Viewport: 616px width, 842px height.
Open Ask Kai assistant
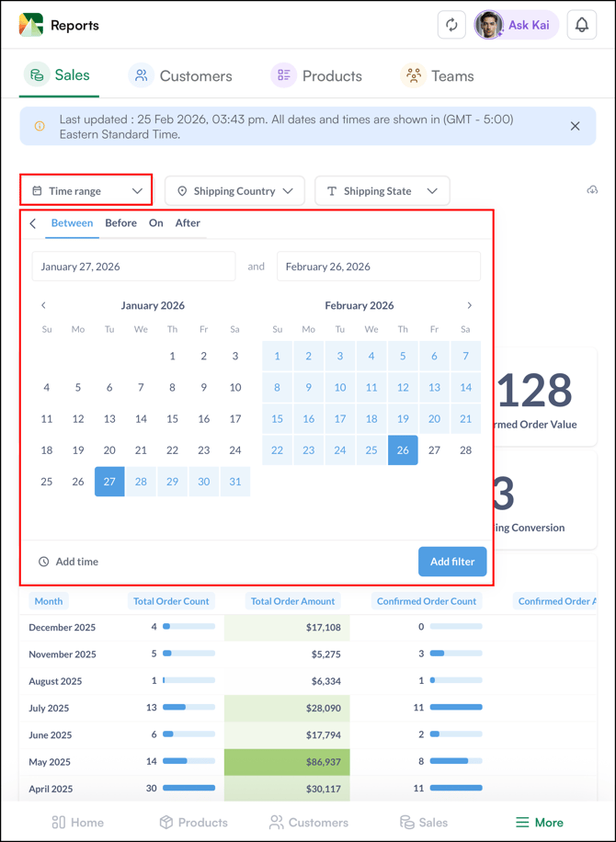[516, 25]
